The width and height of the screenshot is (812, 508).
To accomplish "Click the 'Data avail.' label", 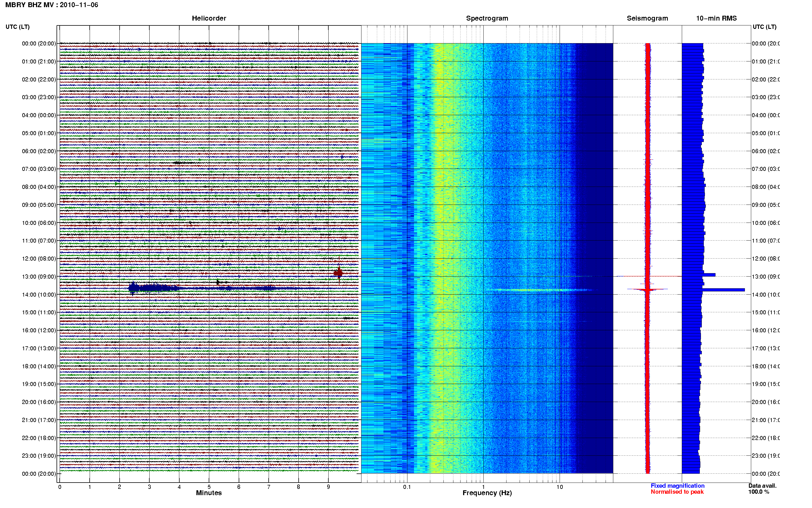I will tap(762, 486).
